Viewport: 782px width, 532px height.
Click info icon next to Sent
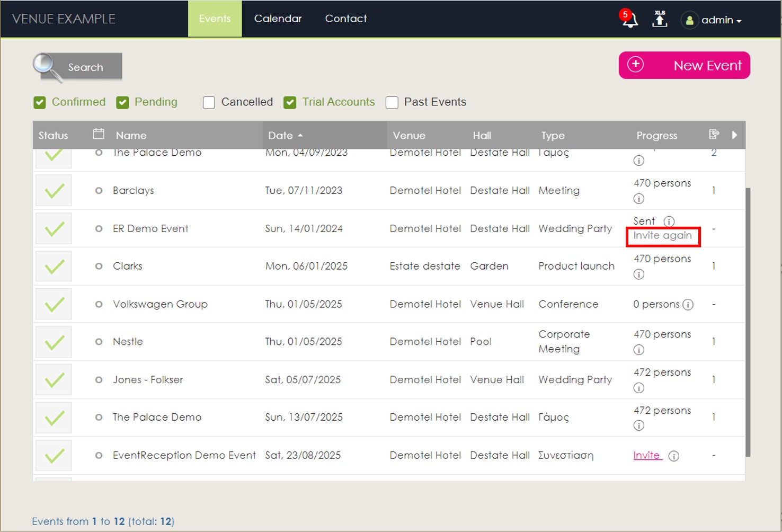(669, 221)
